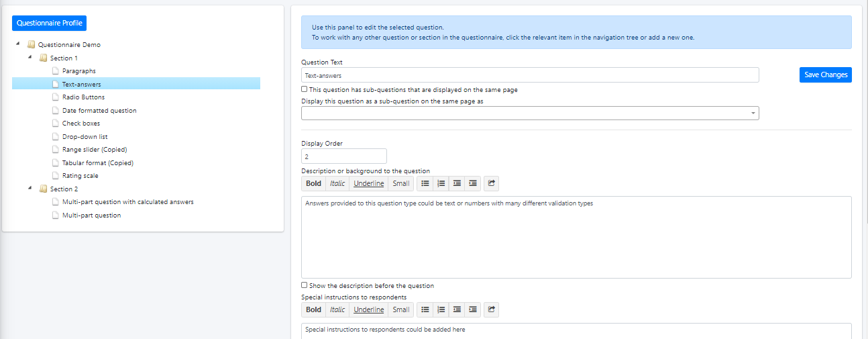Select the Paragraphs question in tree
The height and width of the screenshot is (339, 868).
pos(79,71)
